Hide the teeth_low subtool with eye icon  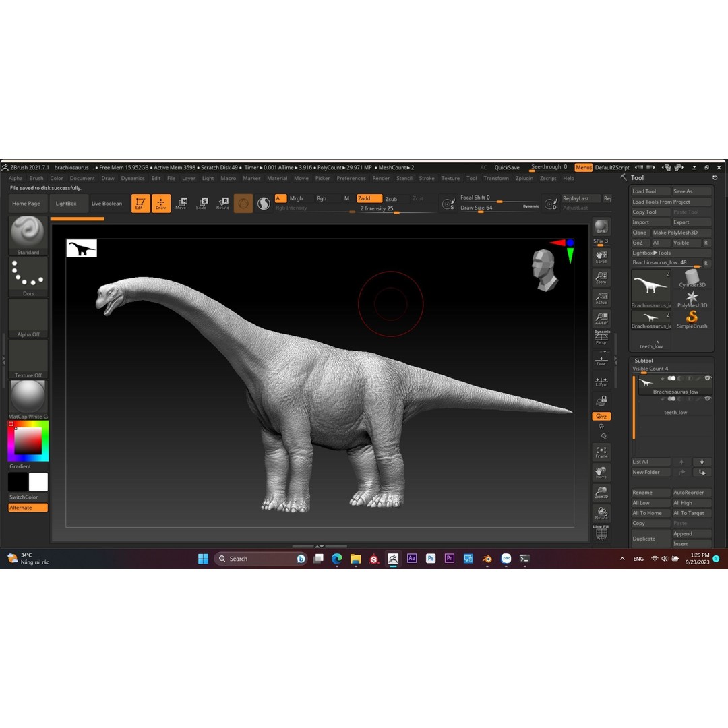point(707,399)
